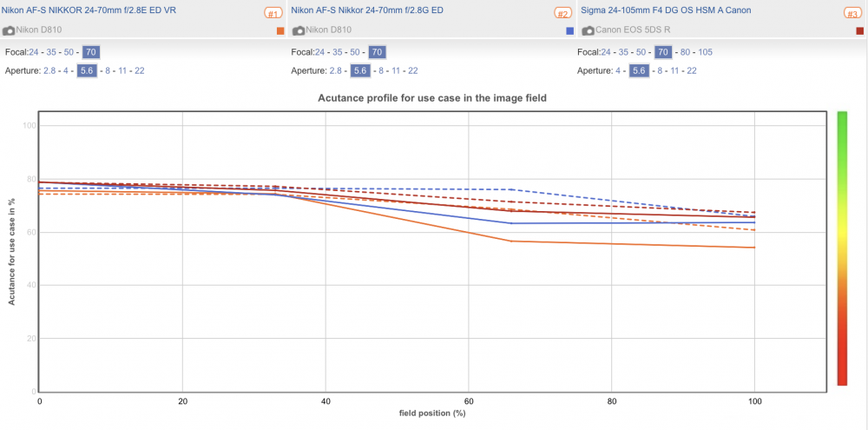868x430 pixels.
Task: Click the #3 rank badge
Action: point(852,14)
